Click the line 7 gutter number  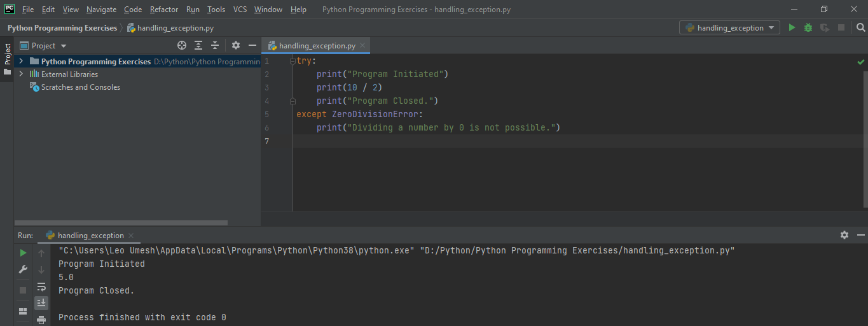(x=267, y=141)
